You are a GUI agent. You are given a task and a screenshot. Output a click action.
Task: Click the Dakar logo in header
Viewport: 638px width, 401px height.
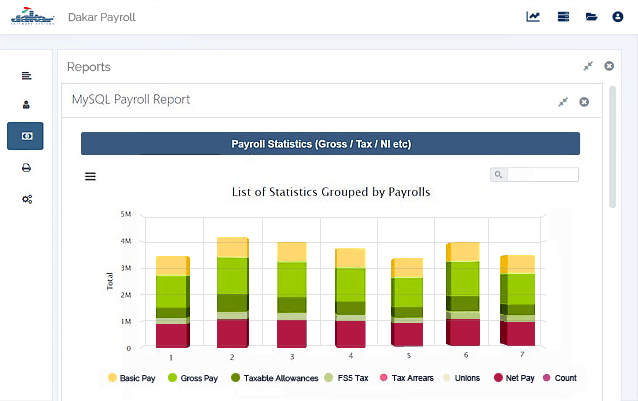pos(33,17)
